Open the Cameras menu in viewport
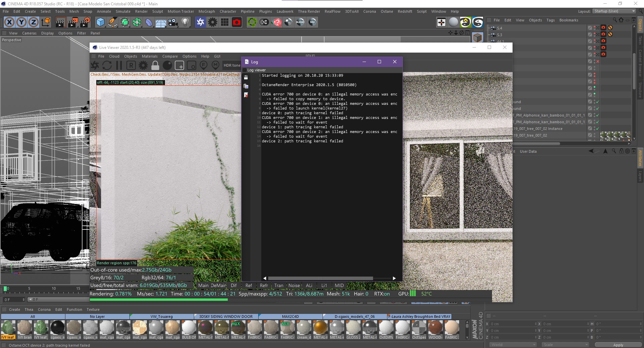 29,33
